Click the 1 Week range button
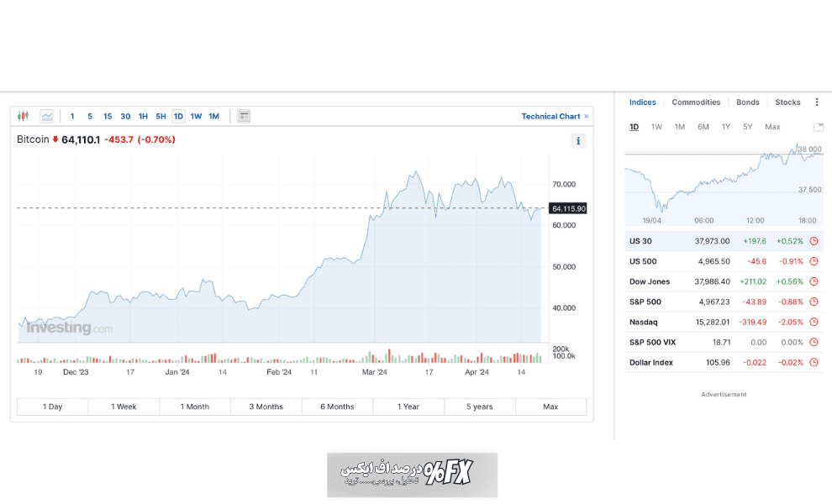Screen dimensions: 832x504 tap(124, 407)
